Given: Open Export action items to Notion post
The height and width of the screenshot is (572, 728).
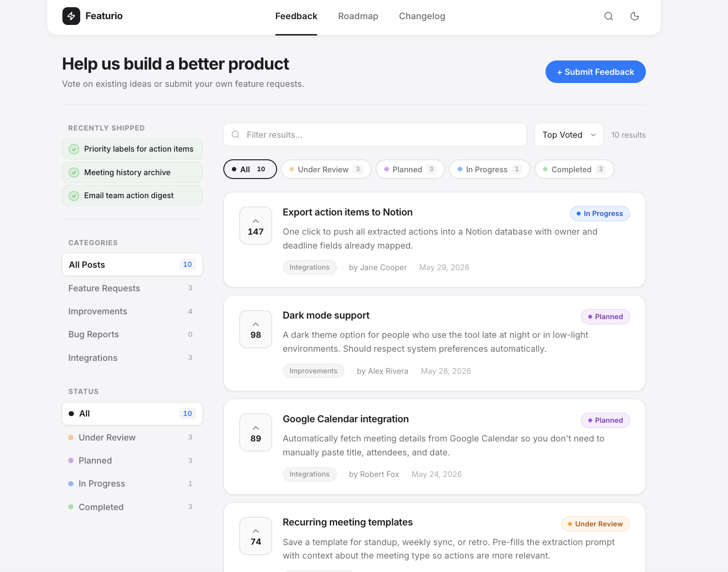Looking at the screenshot, I should click(348, 212).
